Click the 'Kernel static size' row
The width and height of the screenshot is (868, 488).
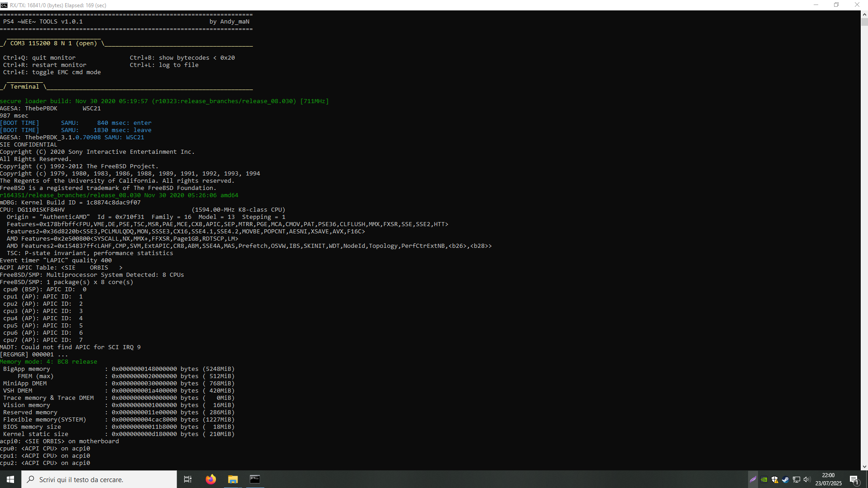point(119,434)
